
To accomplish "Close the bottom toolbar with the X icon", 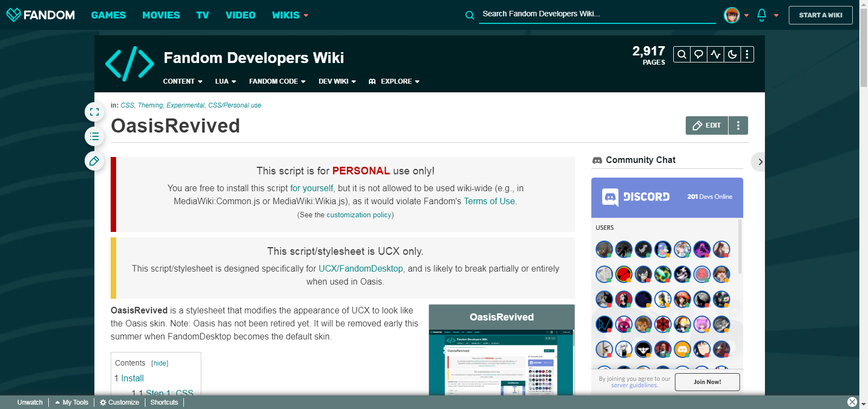I will coord(852,402).
